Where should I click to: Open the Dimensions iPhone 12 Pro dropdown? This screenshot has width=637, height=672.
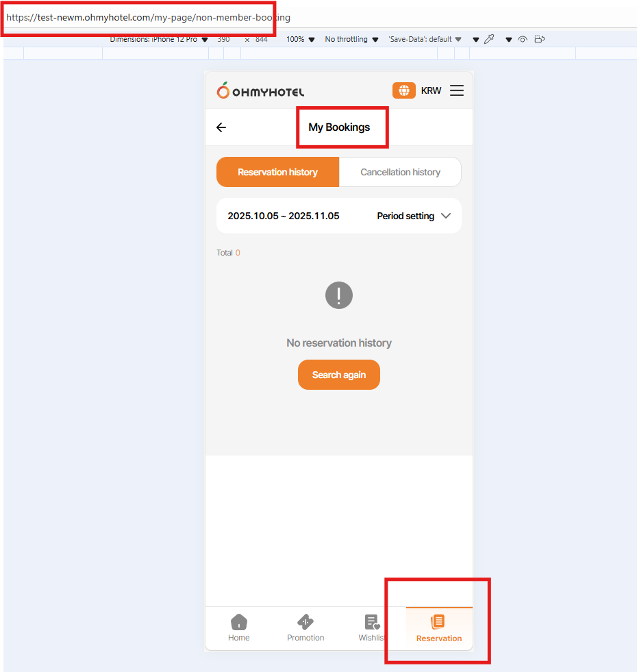tap(159, 40)
